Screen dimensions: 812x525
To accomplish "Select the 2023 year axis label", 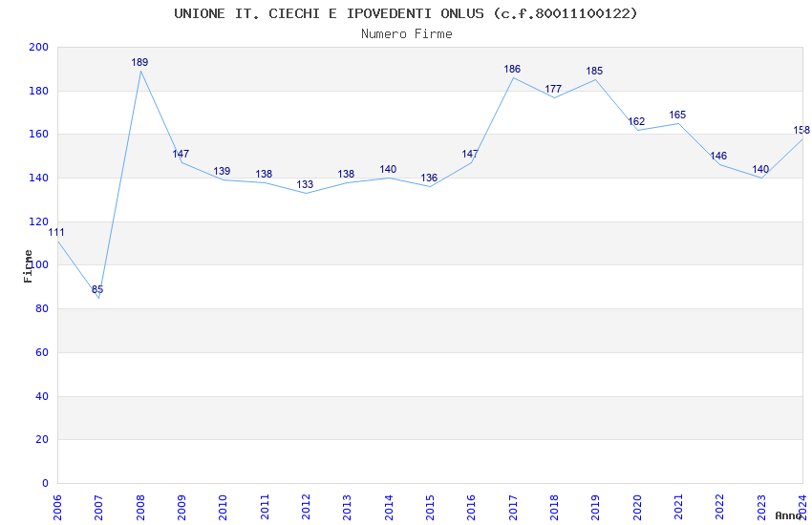I will pyautogui.click(x=761, y=508).
